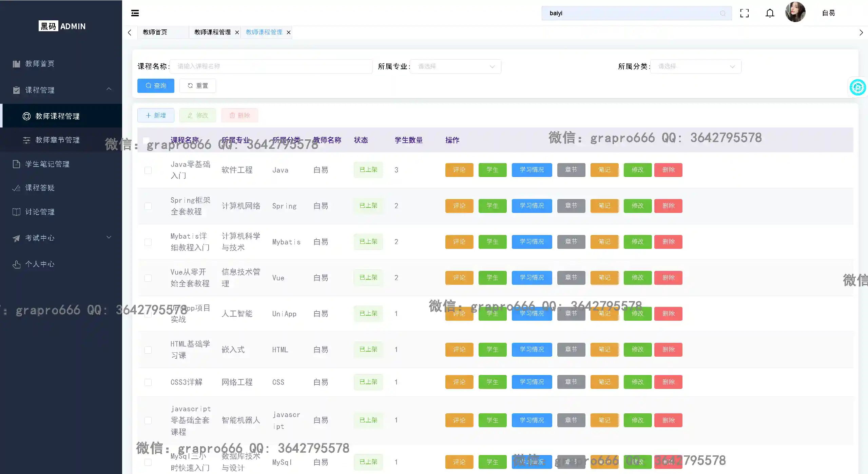The image size is (868, 474).
Task: Click the search magnifier icon in header
Action: coord(722,13)
